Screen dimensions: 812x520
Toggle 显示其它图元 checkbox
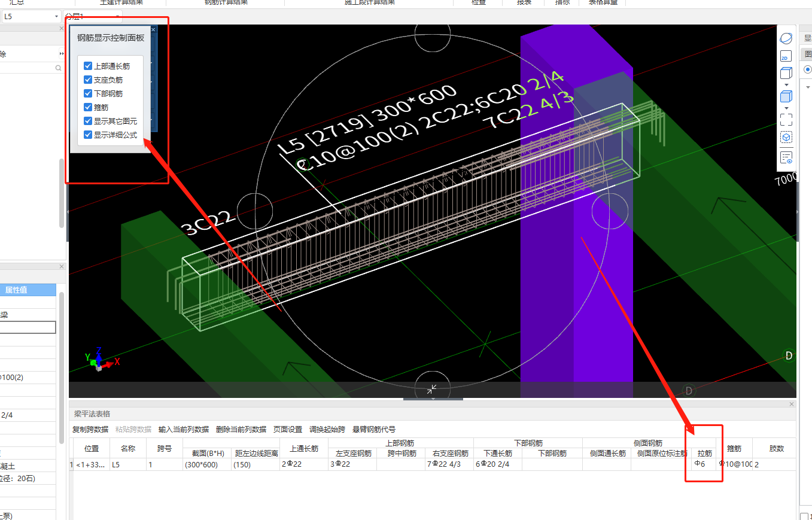88,121
